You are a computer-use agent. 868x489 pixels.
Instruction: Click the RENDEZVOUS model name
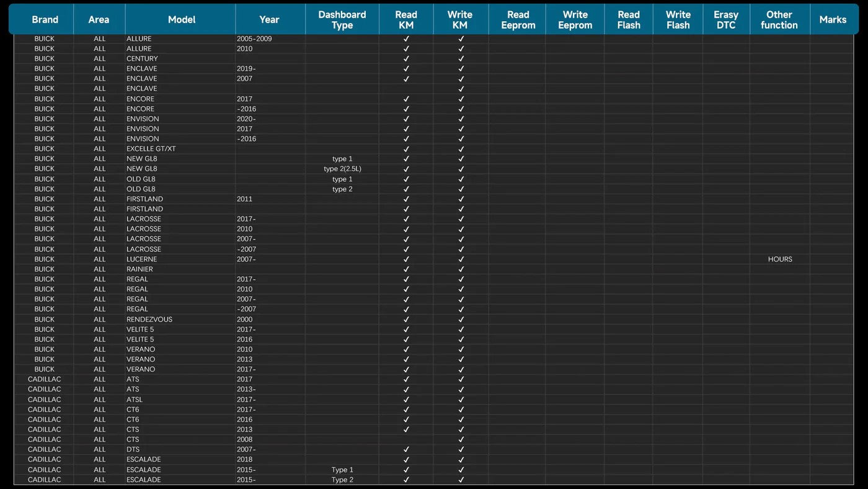click(149, 320)
